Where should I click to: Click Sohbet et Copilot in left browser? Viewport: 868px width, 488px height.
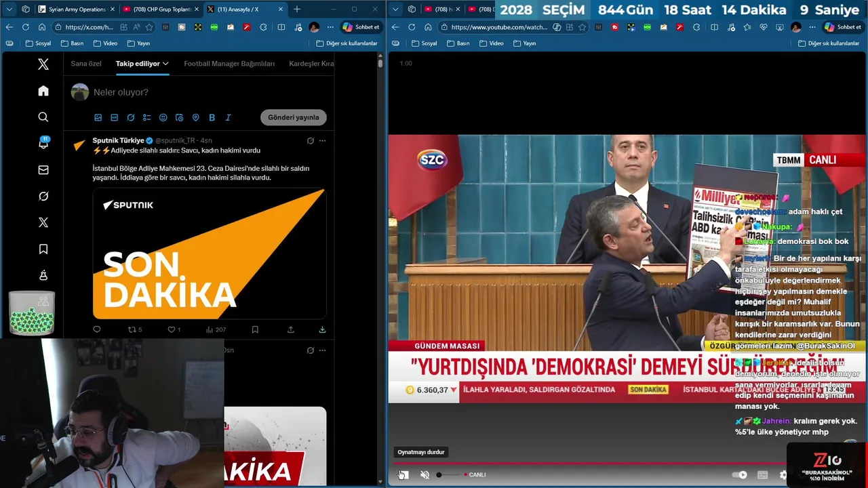[361, 27]
